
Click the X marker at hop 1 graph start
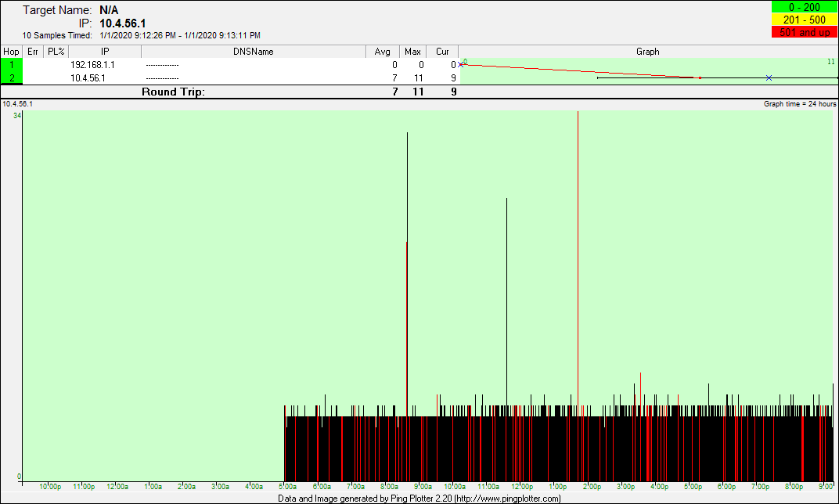pos(461,64)
